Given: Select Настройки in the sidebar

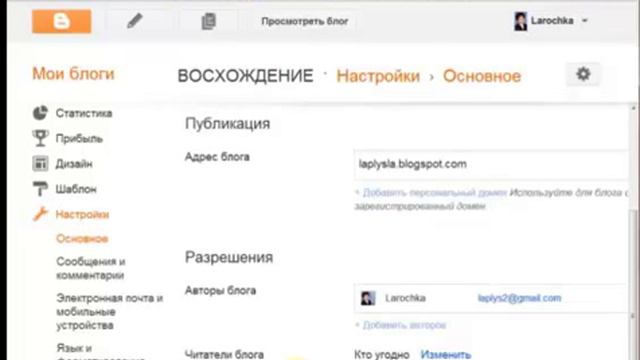Looking at the screenshot, I should [x=82, y=214].
